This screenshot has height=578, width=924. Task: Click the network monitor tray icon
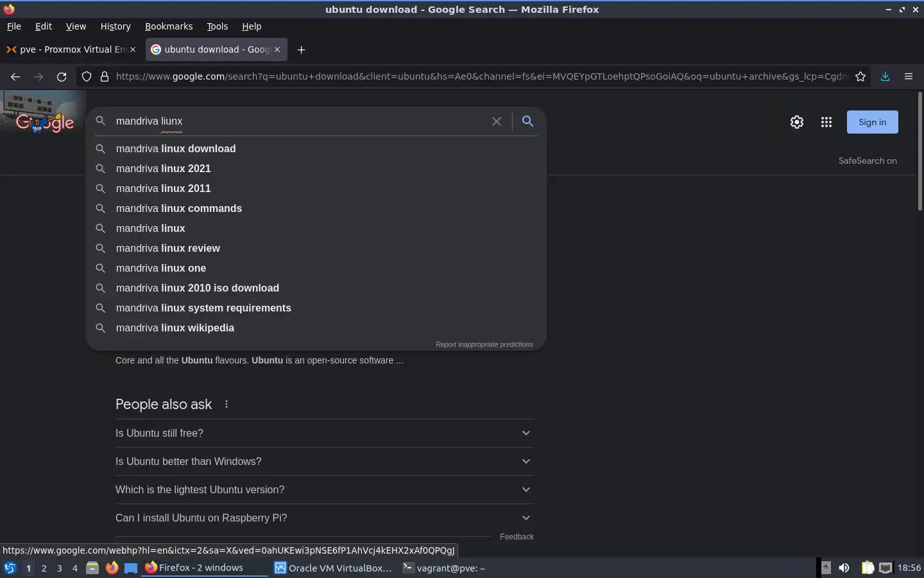coord(886,568)
